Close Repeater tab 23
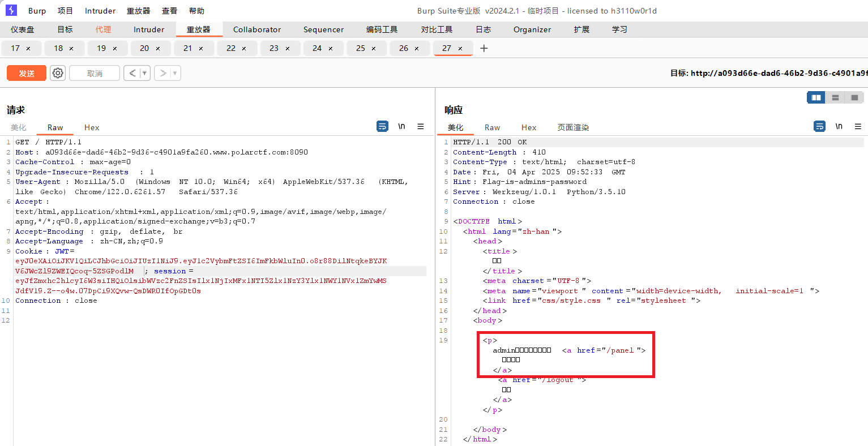This screenshot has height=446, width=868. (x=288, y=49)
